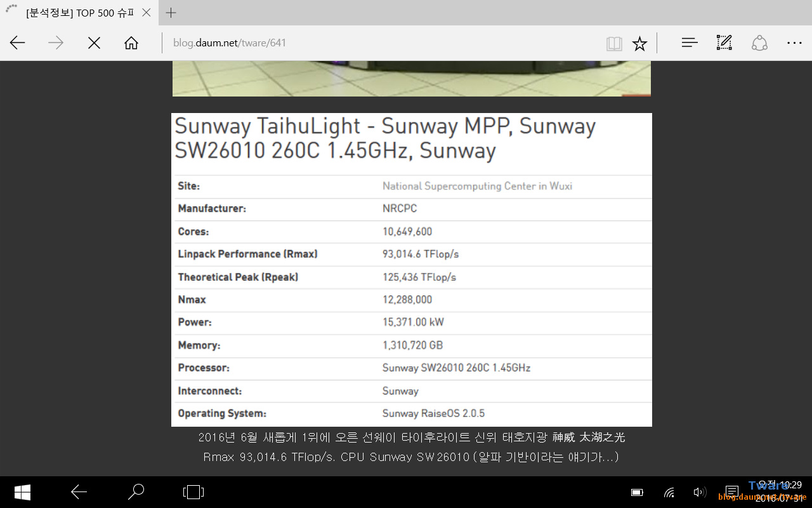Toggle reading view book icon
Viewport: 812px width, 508px height.
click(614, 43)
